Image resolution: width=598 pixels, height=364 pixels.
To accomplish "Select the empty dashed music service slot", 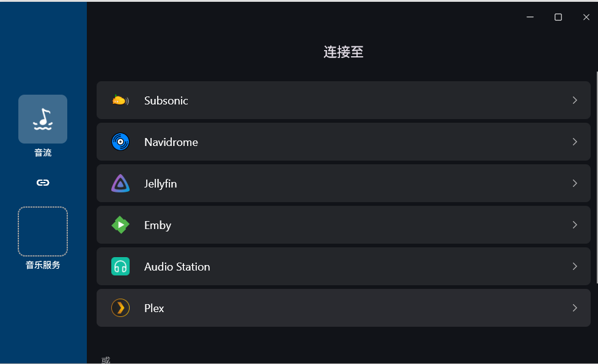I will [43, 231].
